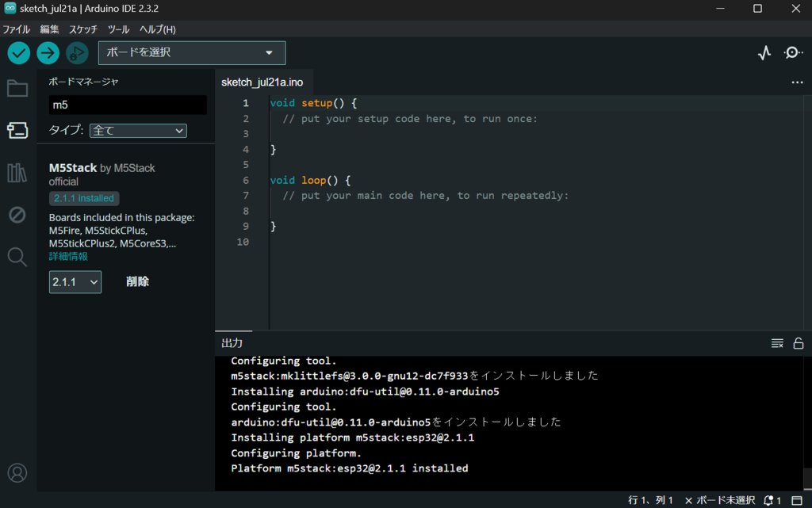
Task: Open the ファイル menu
Action: pyautogui.click(x=17, y=29)
